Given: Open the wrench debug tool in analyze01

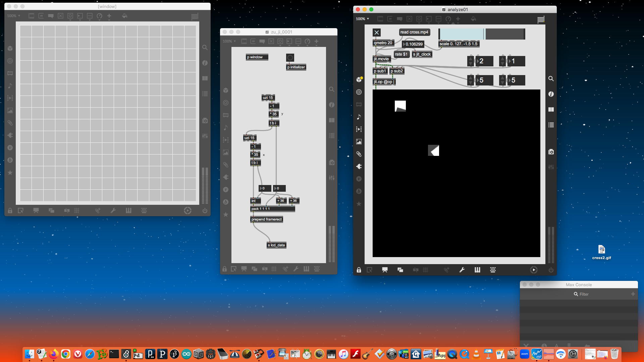Looking at the screenshot, I should (462, 270).
